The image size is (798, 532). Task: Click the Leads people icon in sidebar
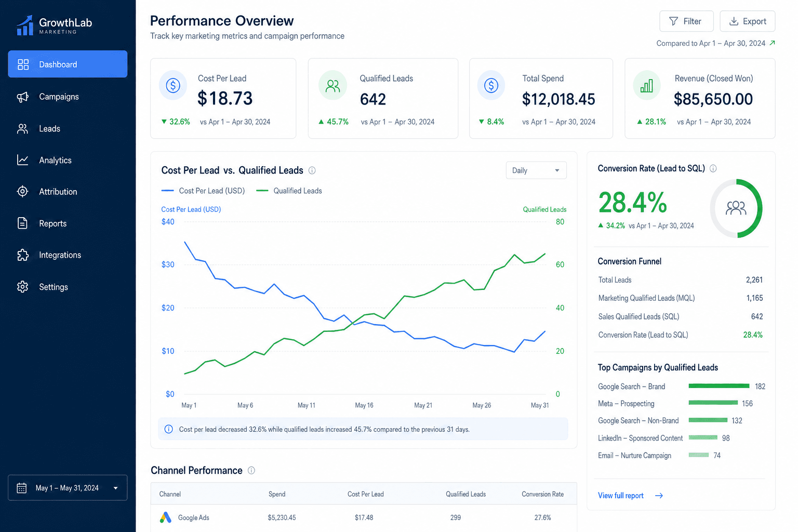pos(22,129)
